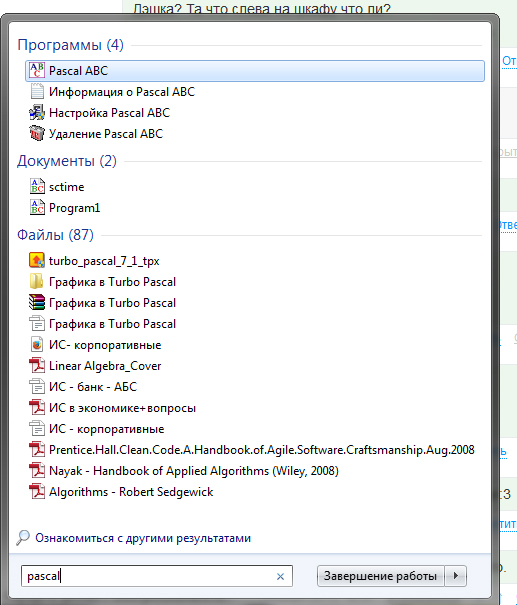517x605 pixels.
Task: Open ИС - банк - АБС file
Action: coord(93,387)
